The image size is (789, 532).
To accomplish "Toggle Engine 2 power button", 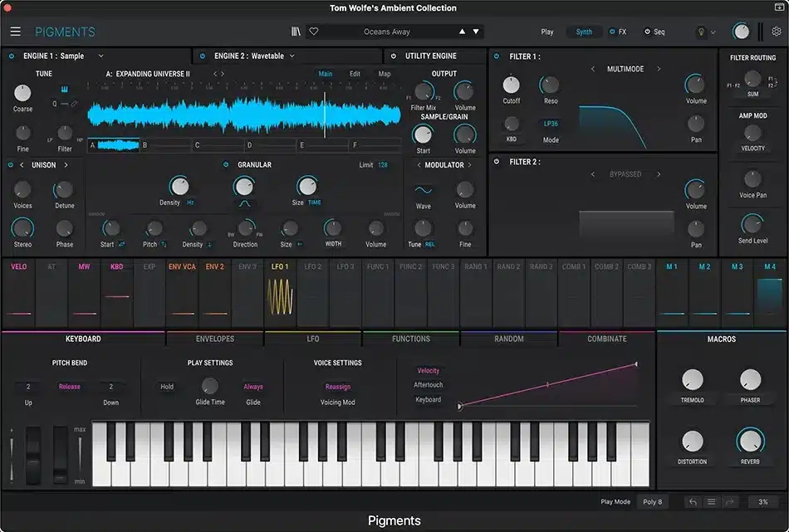I will tap(203, 56).
